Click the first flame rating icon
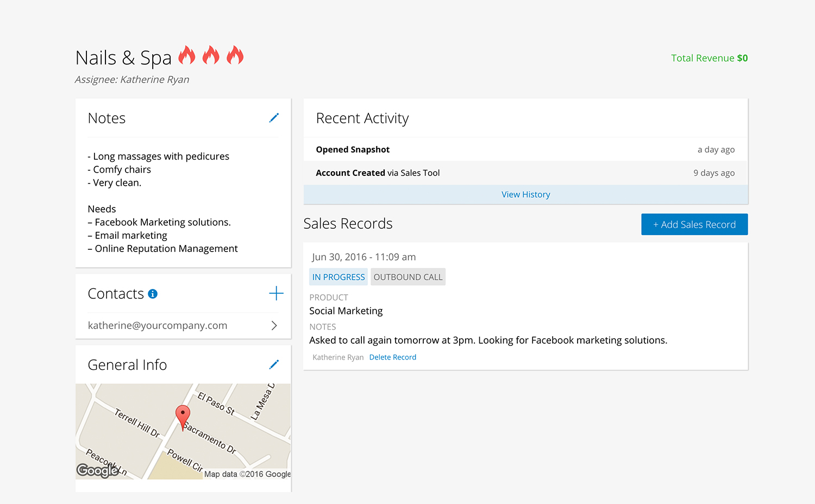This screenshot has height=504, width=815. [187, 55]
